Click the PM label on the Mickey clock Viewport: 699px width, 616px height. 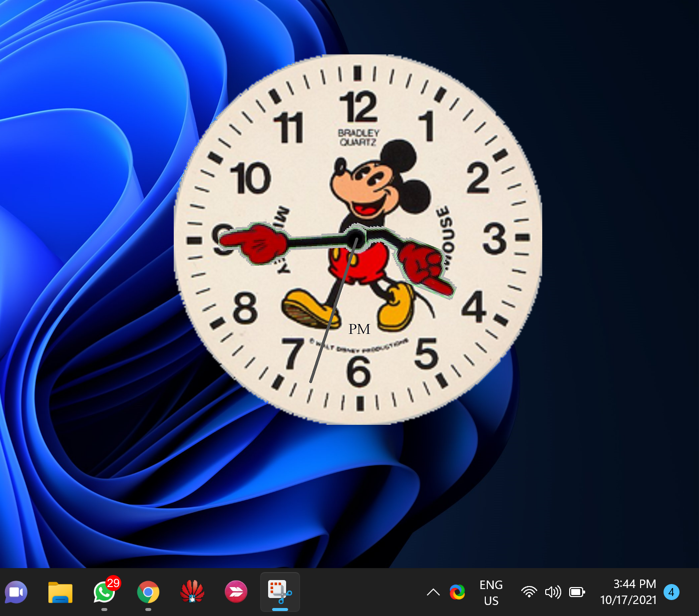coord(359,329)
